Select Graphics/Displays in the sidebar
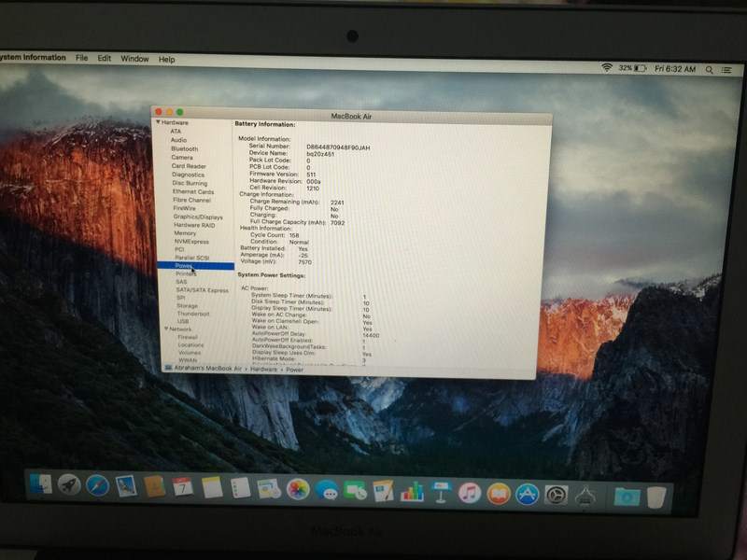The height and width of the screenshot is (560, 747). [x=198, y=217]
